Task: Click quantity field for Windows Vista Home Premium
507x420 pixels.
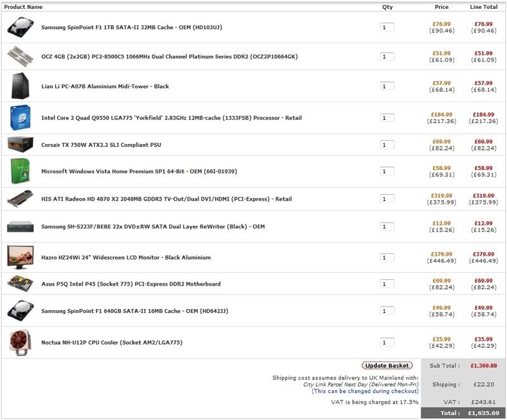Action: [x=387, y=171]
